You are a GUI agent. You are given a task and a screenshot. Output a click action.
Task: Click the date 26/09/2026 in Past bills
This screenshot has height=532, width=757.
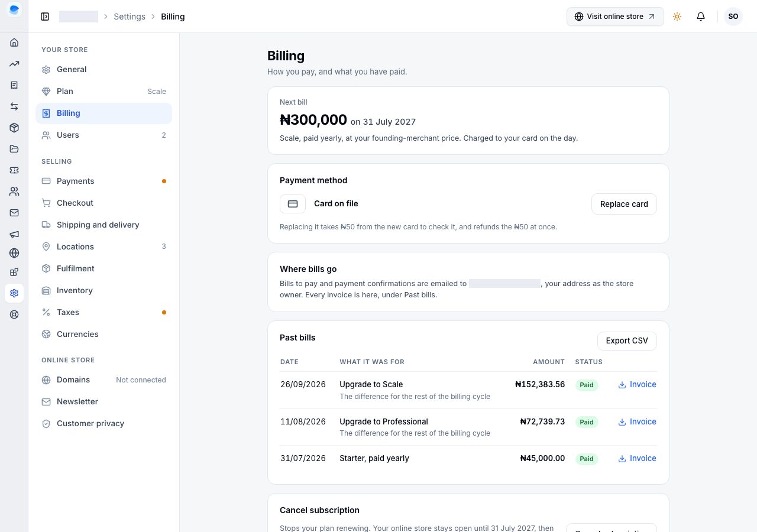tap(303, 384)
